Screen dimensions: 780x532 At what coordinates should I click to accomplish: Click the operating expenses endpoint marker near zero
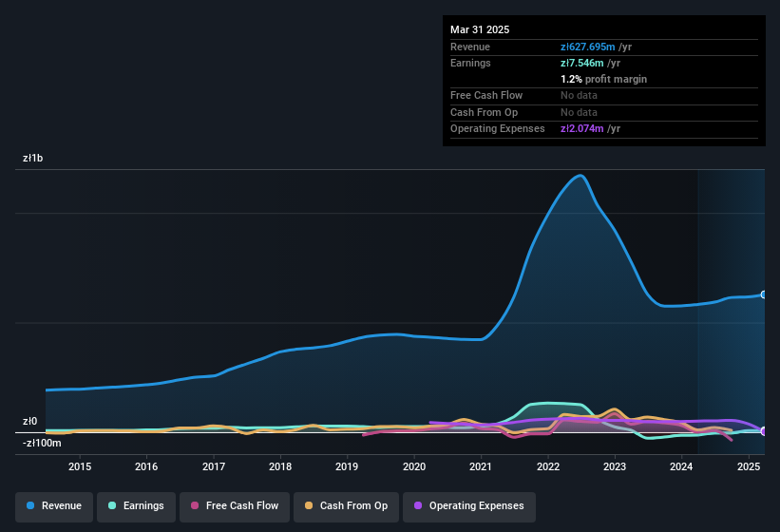[x=764, y=431]
